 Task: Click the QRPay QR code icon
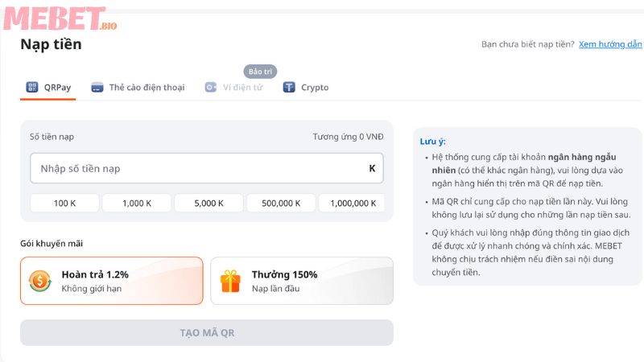click(x=31, y=88)
